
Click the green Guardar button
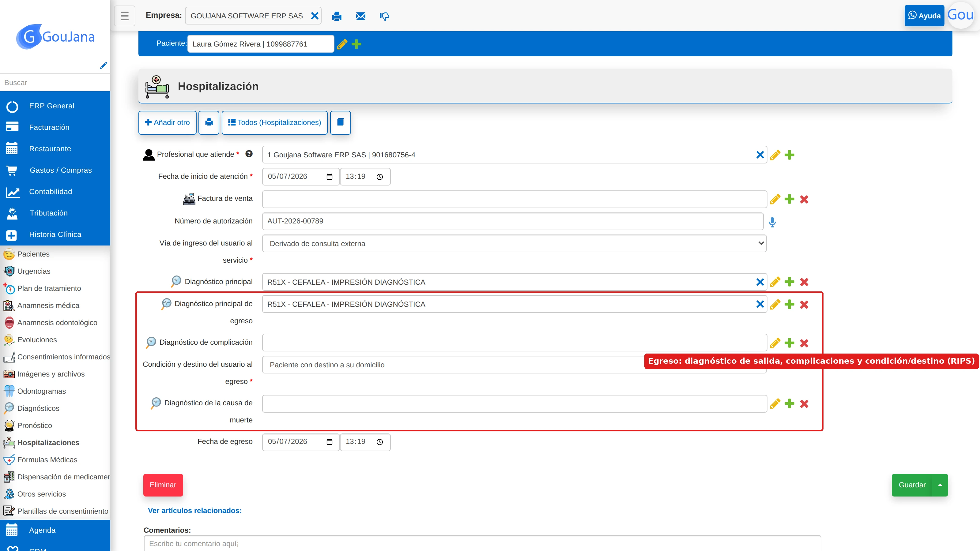[912, 485]
